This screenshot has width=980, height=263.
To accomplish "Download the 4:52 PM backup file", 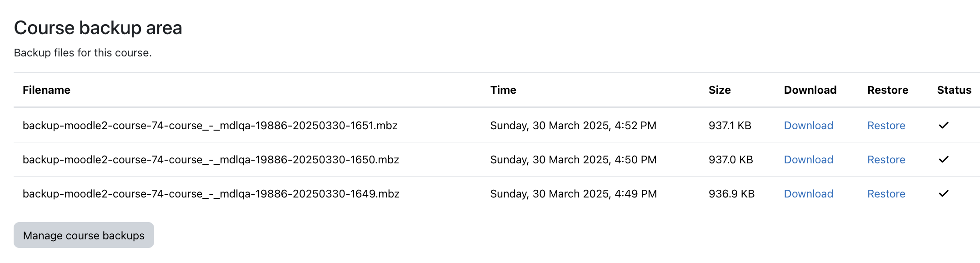I will [809, 126].
